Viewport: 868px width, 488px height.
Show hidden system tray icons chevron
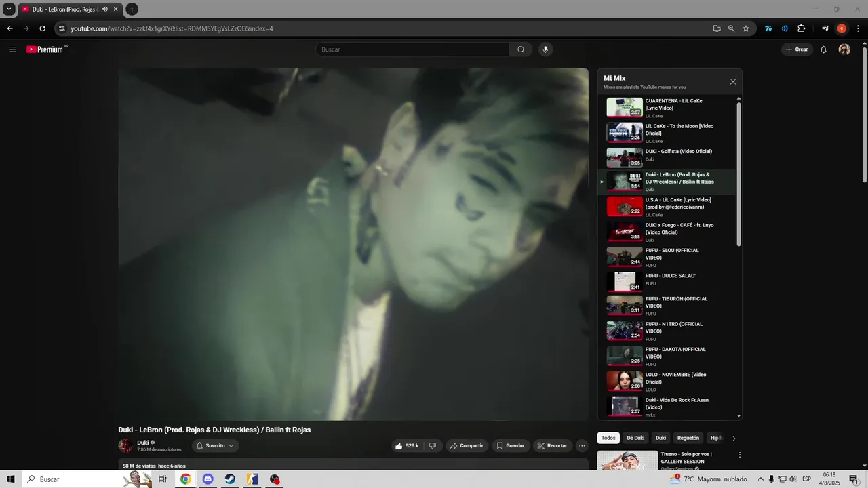point(759,479)
